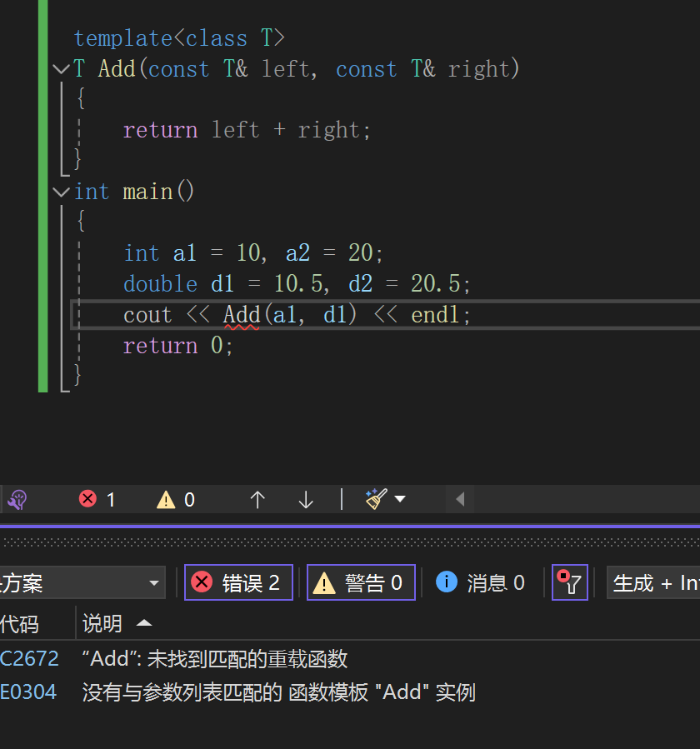Open error code C2672 link
This screenshot has width=700, height=749.
(29, 659)
